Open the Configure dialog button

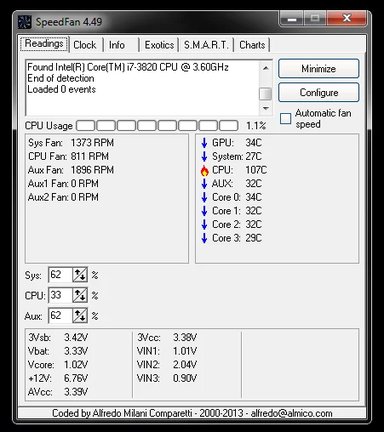pyautogui.click(x=319, y=92)
